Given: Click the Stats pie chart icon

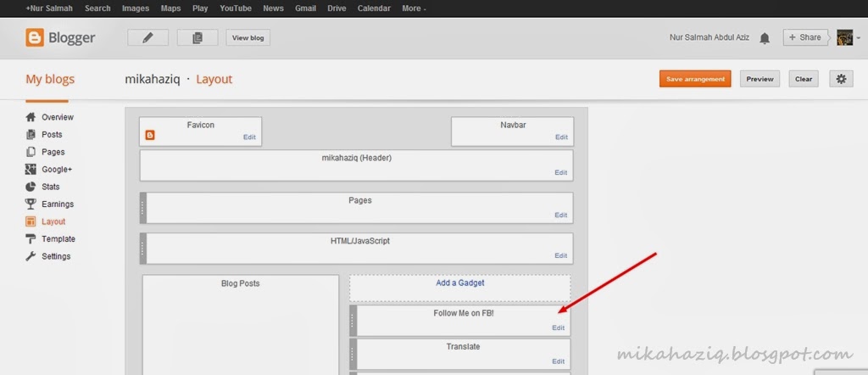Looking at the screenshot, I should tap(31, 187).
